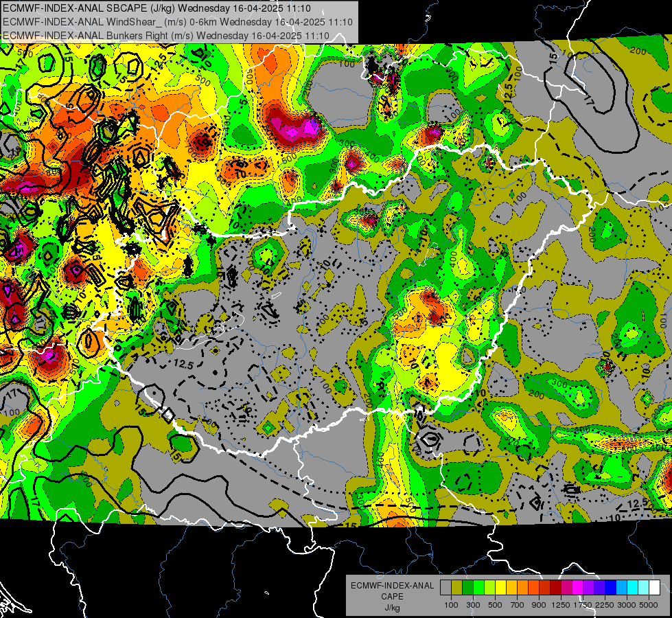
Task: Click the CAPE label in the legend
Action: (x=392, y=597)
